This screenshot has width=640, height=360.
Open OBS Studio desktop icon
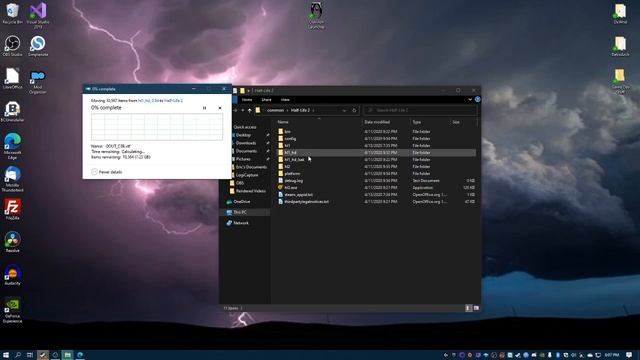12,46
